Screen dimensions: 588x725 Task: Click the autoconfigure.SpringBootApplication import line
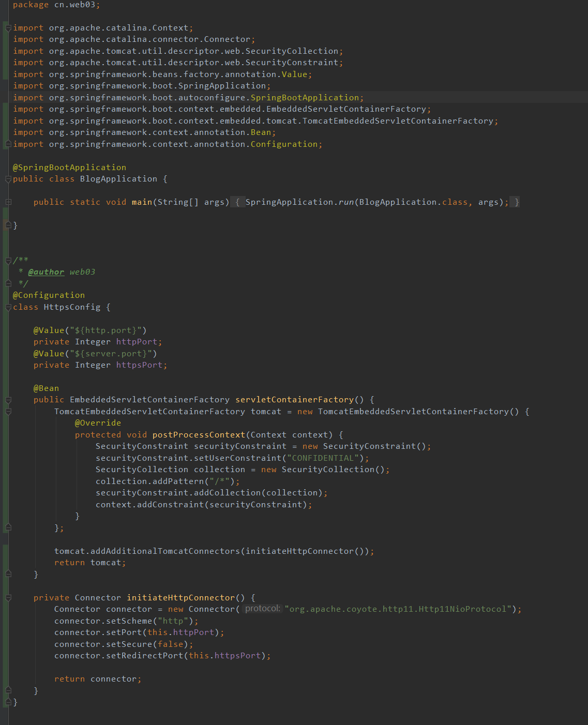[x=188, y=98]
